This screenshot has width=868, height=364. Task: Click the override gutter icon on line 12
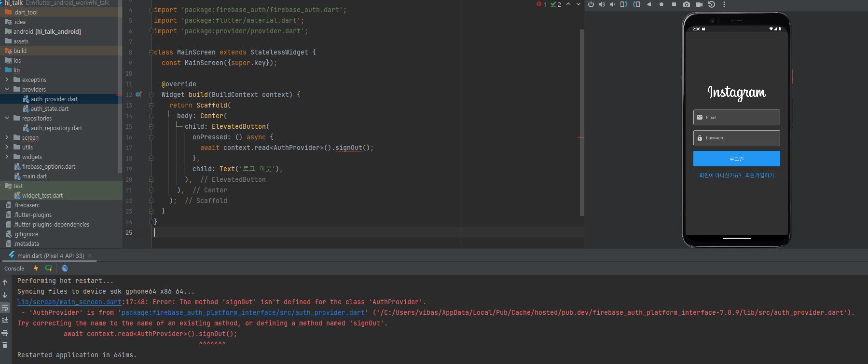[138, 94]
